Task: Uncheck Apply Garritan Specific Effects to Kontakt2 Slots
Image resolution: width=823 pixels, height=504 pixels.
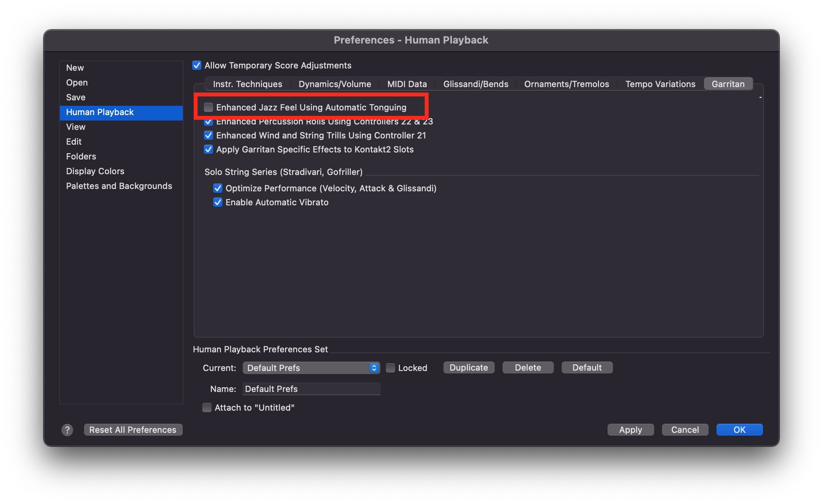Action: click(x=208, y=149)
